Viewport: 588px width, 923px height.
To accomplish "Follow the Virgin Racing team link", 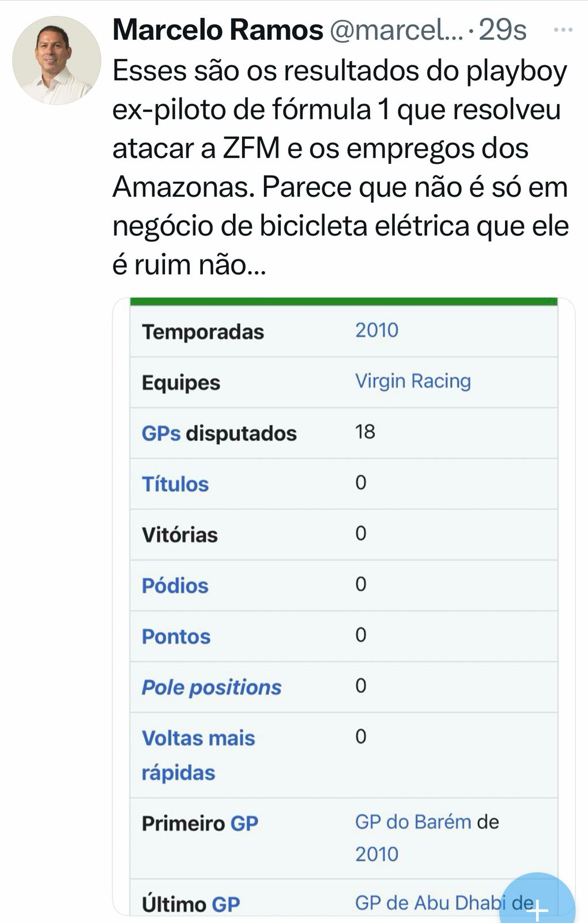I will [x=413, y=381].
